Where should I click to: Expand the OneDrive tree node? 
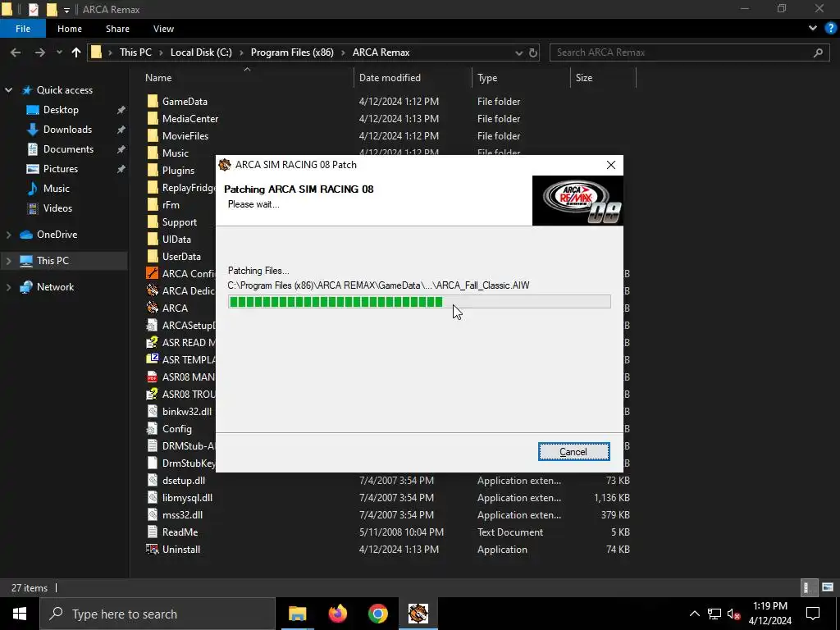pyautogui.click(x=8, y=235)
